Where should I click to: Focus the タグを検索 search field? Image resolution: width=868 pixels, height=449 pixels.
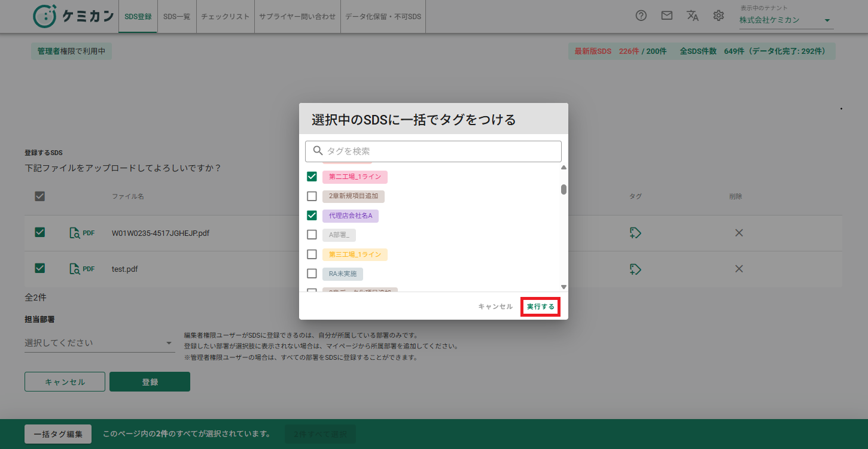433,151
